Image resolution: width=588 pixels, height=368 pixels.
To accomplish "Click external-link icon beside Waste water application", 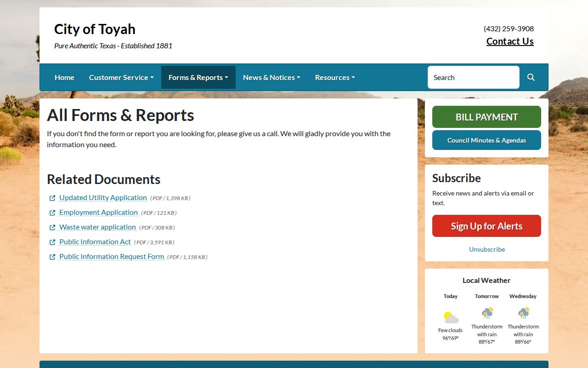I will (x=52, y=228).
